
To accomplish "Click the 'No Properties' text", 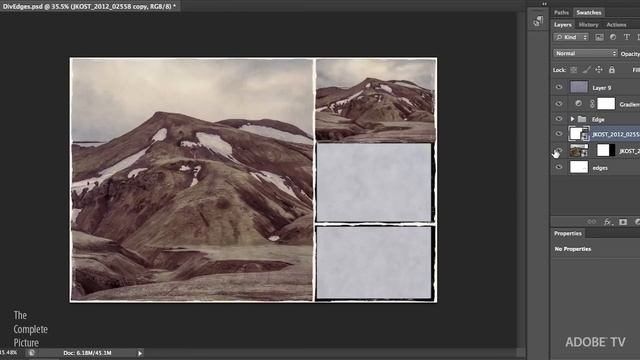I will point(573,249).
